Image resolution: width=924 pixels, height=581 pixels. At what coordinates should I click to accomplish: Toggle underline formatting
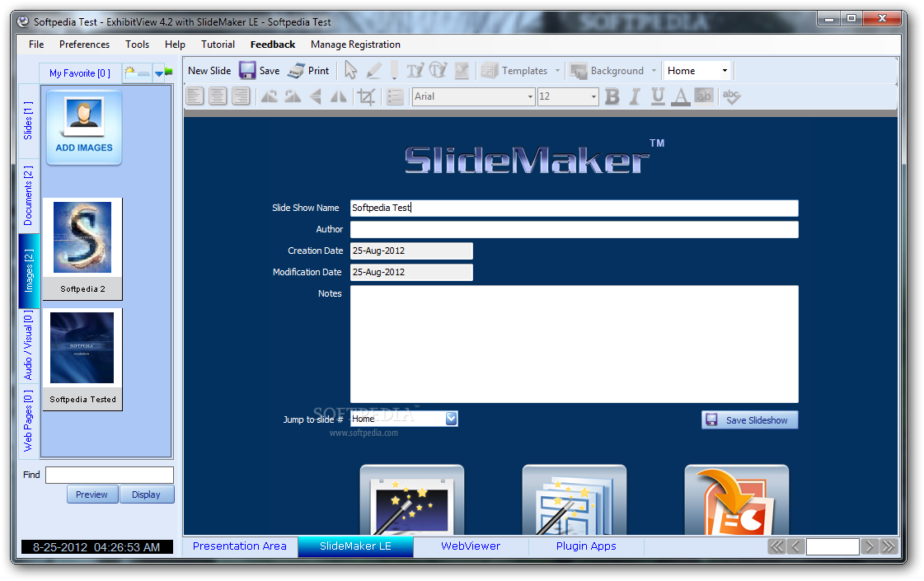pos(658,96)
